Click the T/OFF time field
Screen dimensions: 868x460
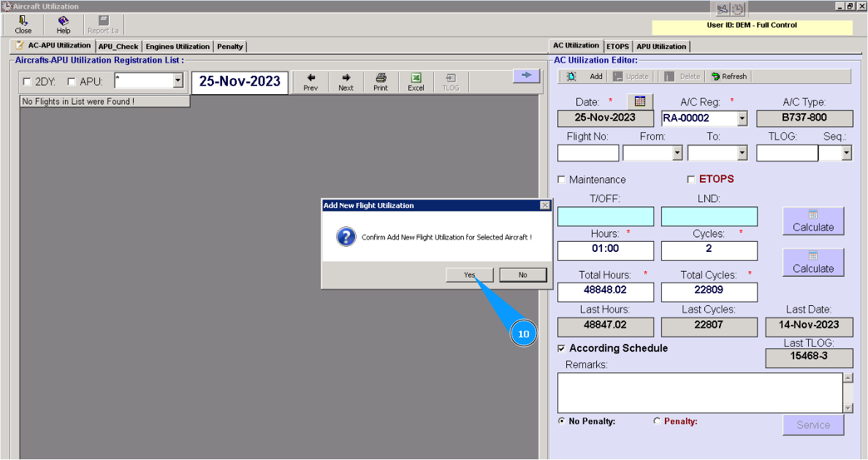[606, 217]
